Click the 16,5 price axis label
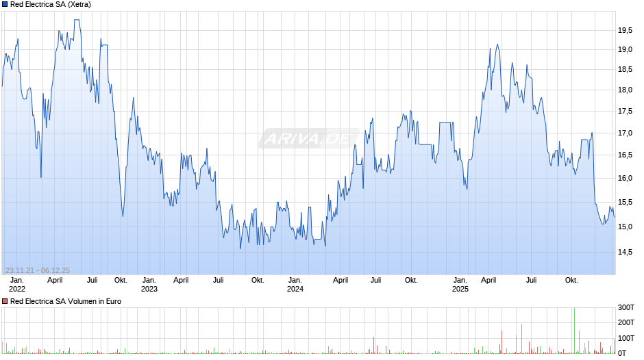 (625, 155)
